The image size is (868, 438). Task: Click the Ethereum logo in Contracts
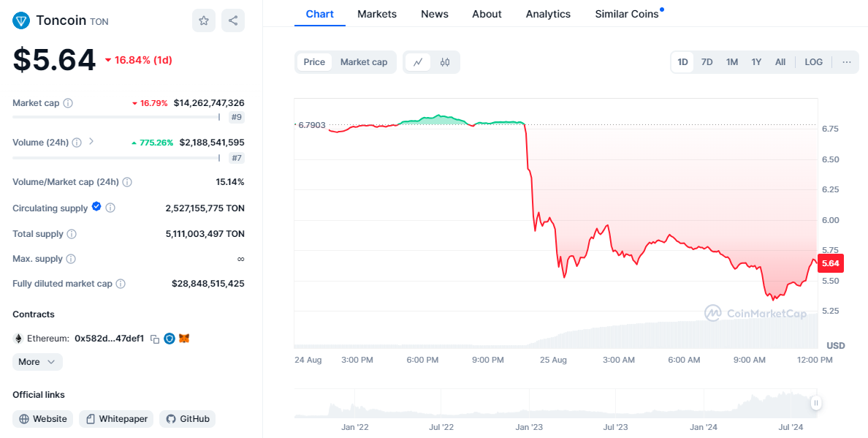[18, 339]
